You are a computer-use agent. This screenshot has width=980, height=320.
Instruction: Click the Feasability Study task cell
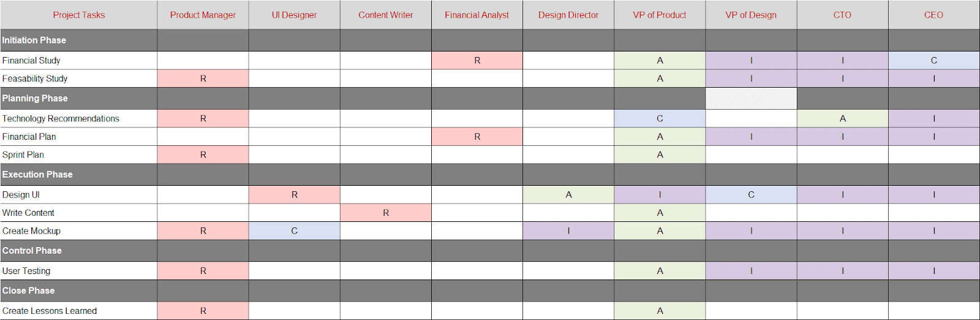coord(79,78)
